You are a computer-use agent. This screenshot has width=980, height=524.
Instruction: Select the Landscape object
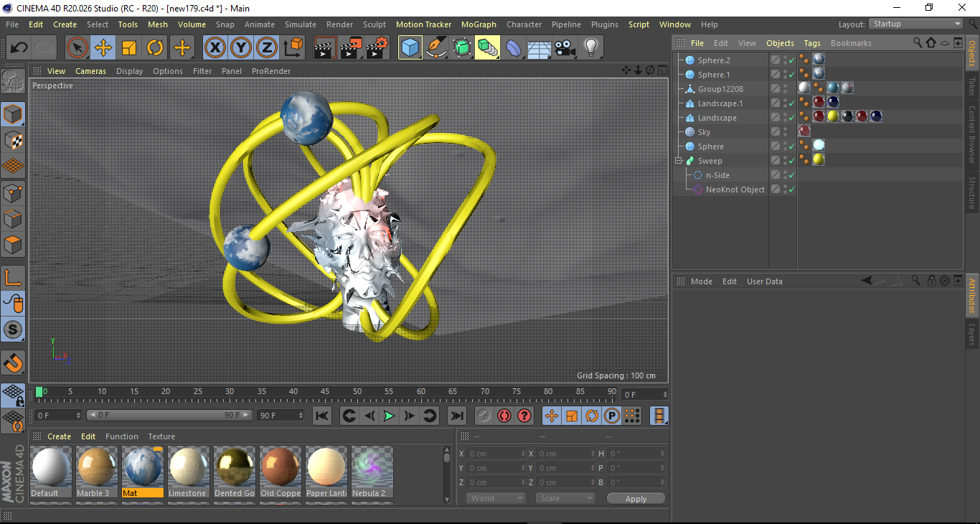click(x=717, y=118)
